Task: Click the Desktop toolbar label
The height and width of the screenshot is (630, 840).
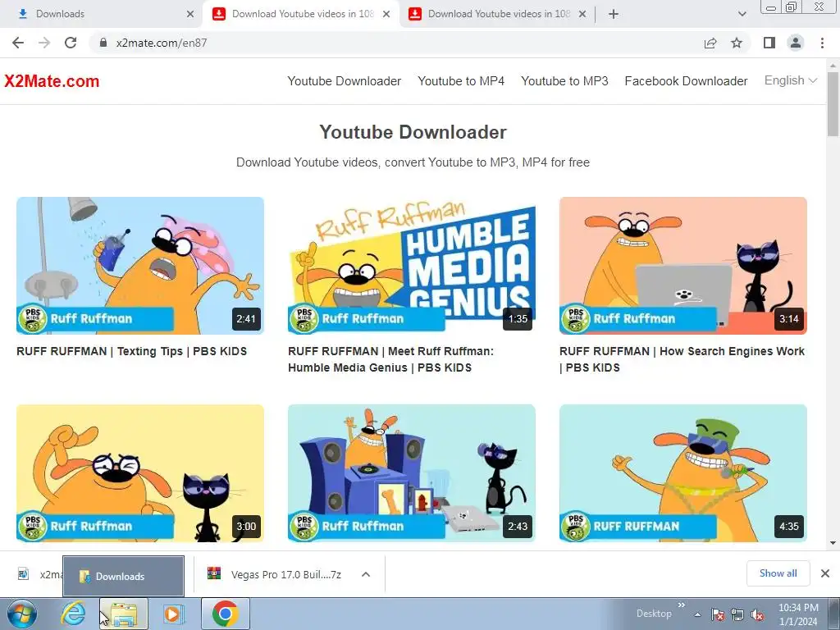Action: coord(654,614)
